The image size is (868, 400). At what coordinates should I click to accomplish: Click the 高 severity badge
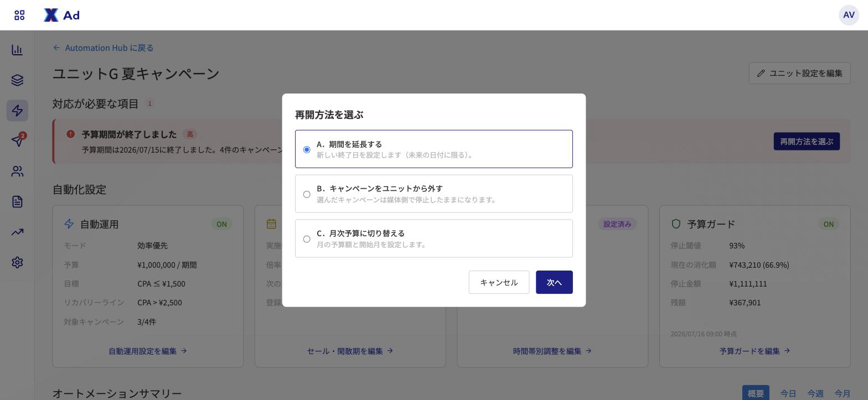coord(190,134)
